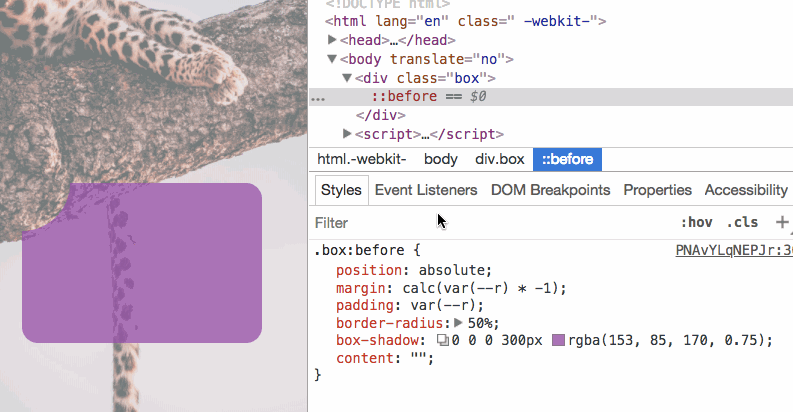Screen dimensions: 793x412
Task: Select html.-webkit- in the breadcrumb
Action: (362, 159)
